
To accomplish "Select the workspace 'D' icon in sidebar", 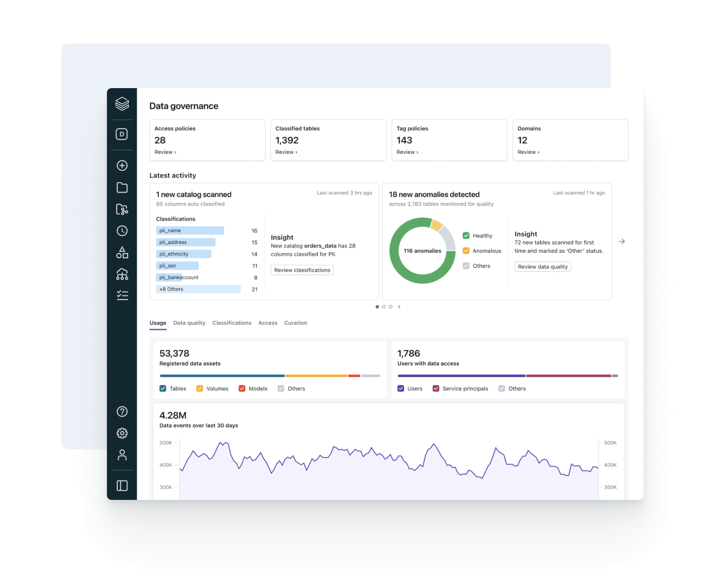I will (x=122, y=134).
